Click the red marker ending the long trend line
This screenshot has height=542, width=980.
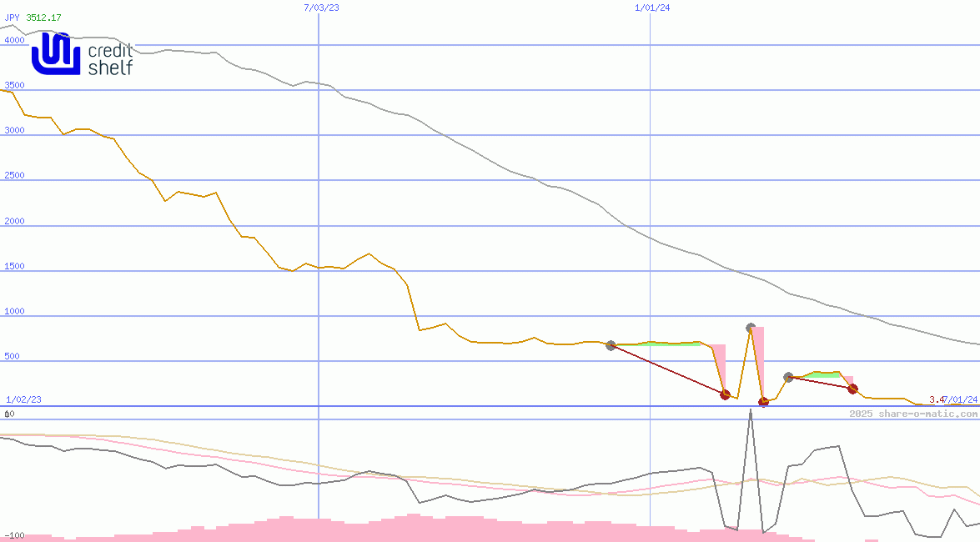point(725,394)
